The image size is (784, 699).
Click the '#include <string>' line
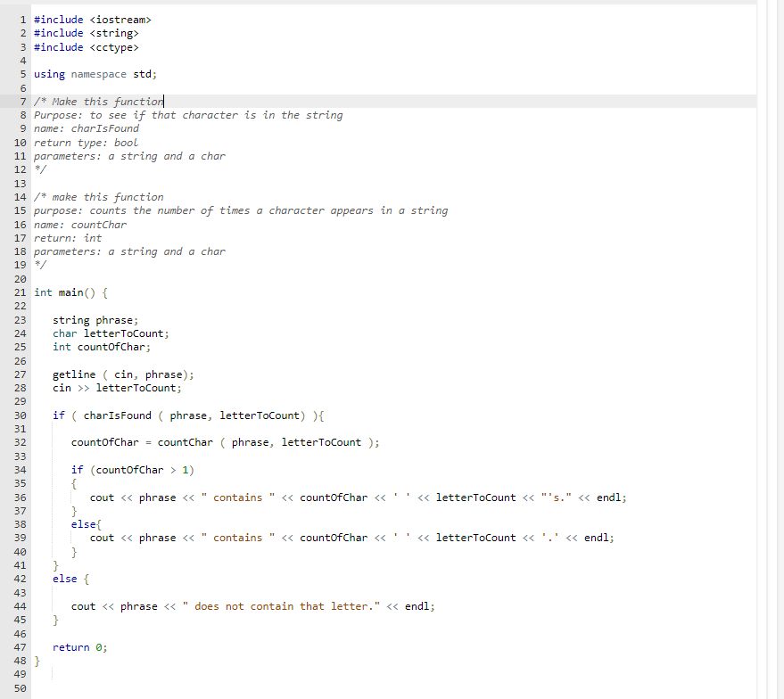click(x=87, y=33)
